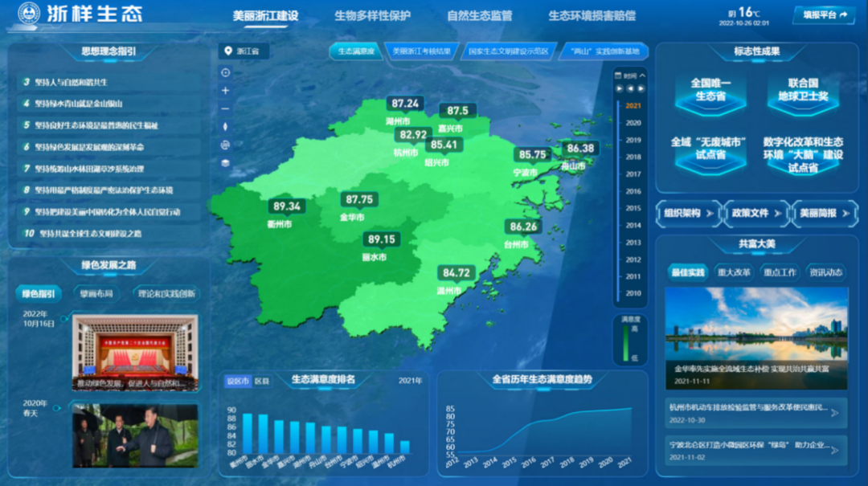Collapse the 时间 timeline panel chevron
Image resolution: width=868 pixels, height=486 pixels.
(643, 76)
